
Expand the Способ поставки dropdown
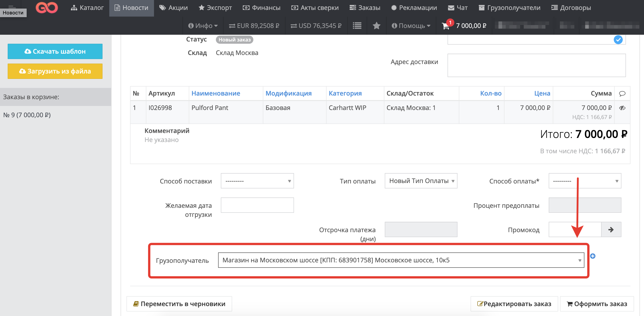click(257, 181)
